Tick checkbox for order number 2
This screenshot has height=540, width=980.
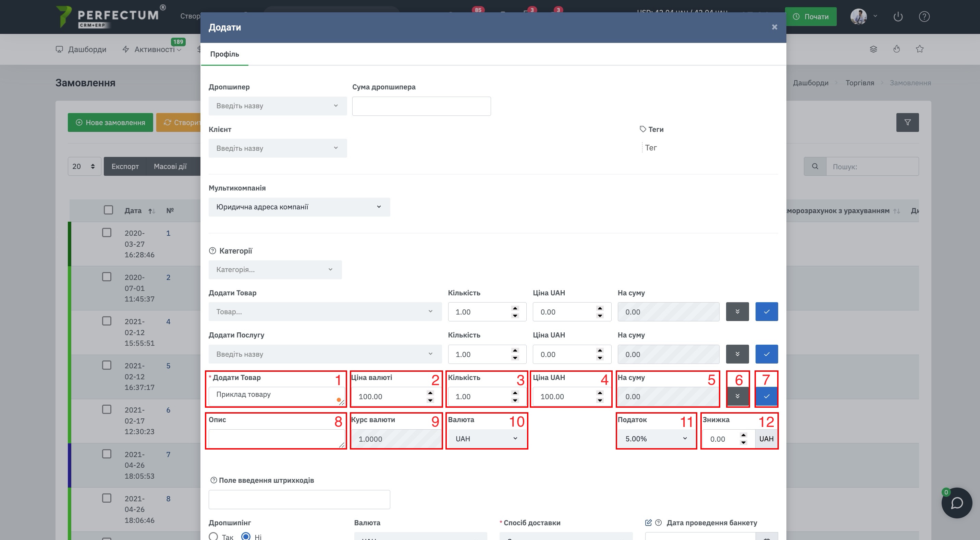point(107,277)
